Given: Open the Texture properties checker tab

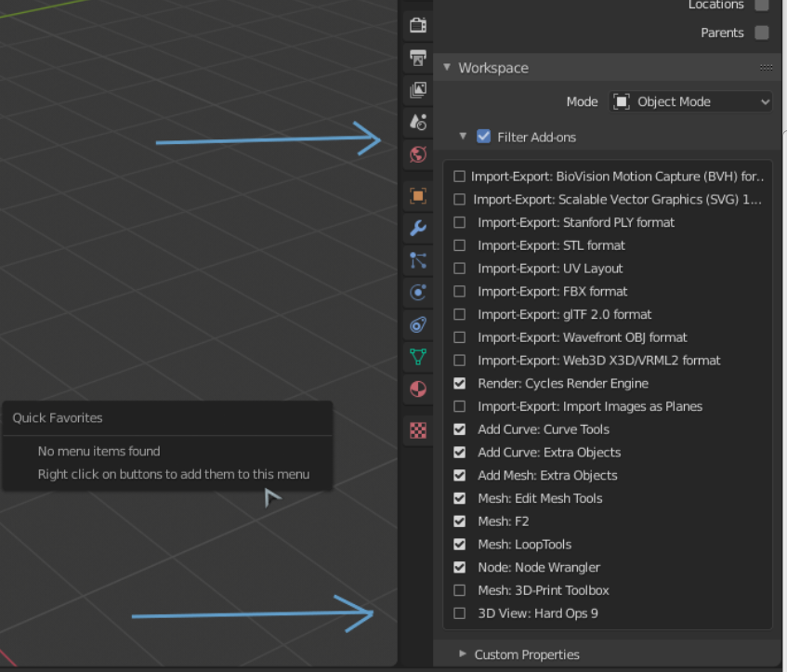Looking at the screenshot, I should [418, 430].
